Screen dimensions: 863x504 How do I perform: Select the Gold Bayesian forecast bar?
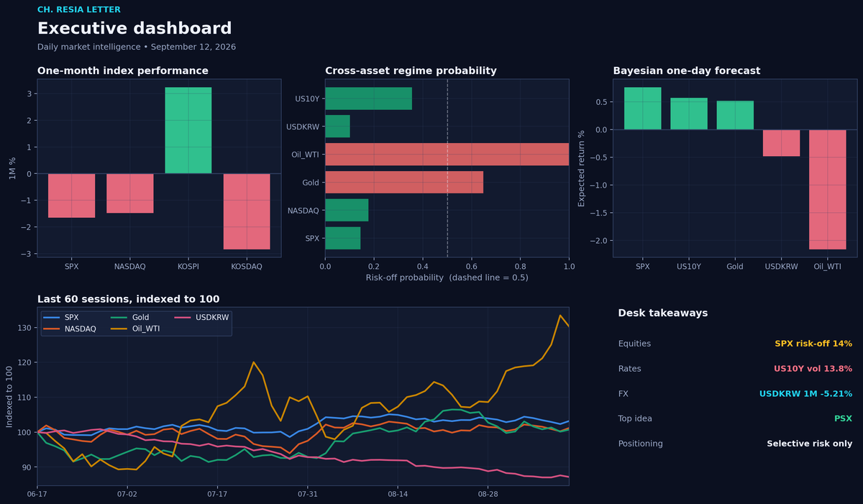pos(735,115)
